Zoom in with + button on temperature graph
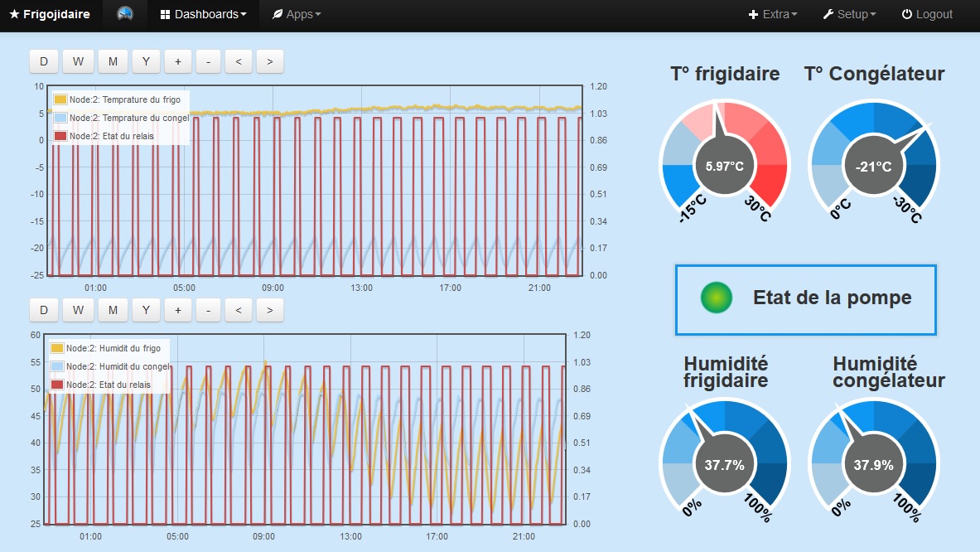This screenshot has height=552, width=980. 178,61
